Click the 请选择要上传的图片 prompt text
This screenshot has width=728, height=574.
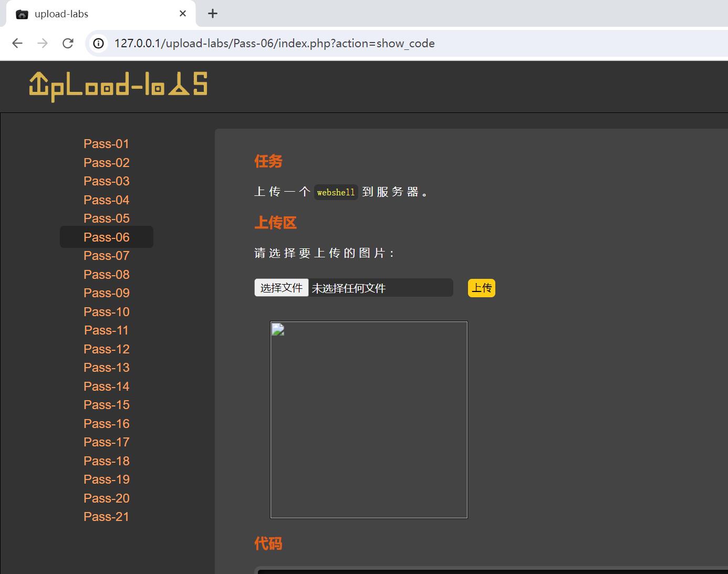[324, 253]
